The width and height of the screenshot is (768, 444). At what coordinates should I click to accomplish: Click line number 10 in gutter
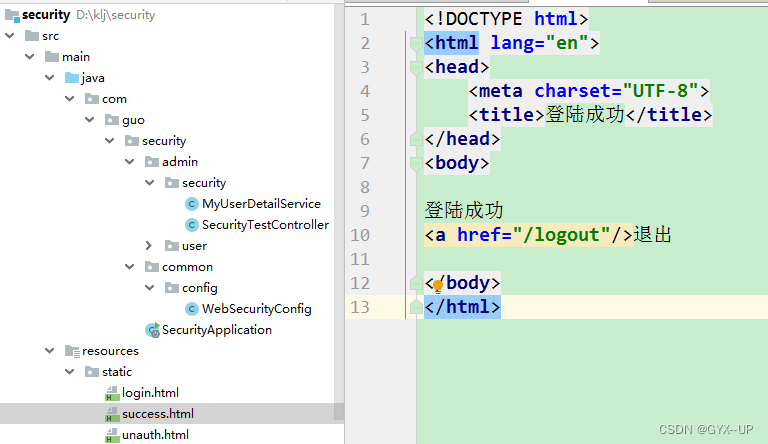pos(360,235)
